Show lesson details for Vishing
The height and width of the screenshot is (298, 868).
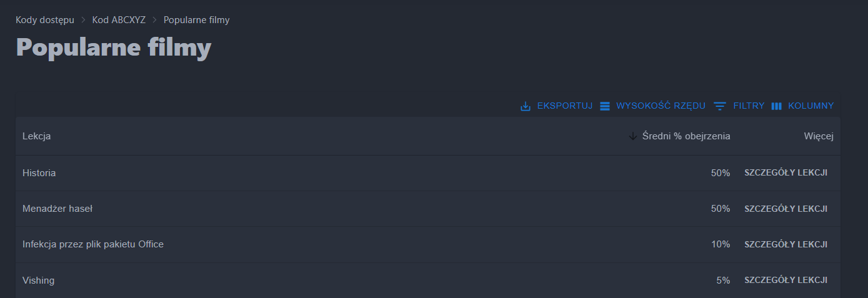(x=786, y=281)
